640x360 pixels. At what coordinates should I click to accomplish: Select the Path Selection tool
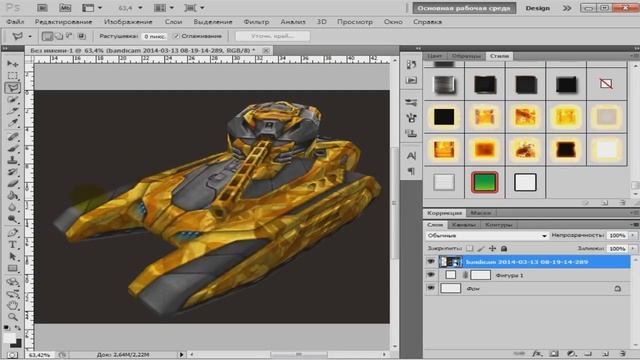coord(13,257)
